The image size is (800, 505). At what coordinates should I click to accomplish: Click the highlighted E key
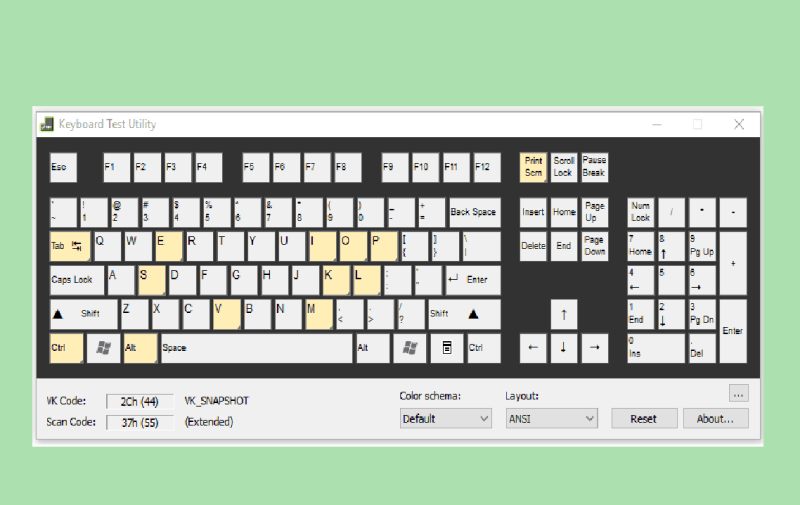coord(169,246)
